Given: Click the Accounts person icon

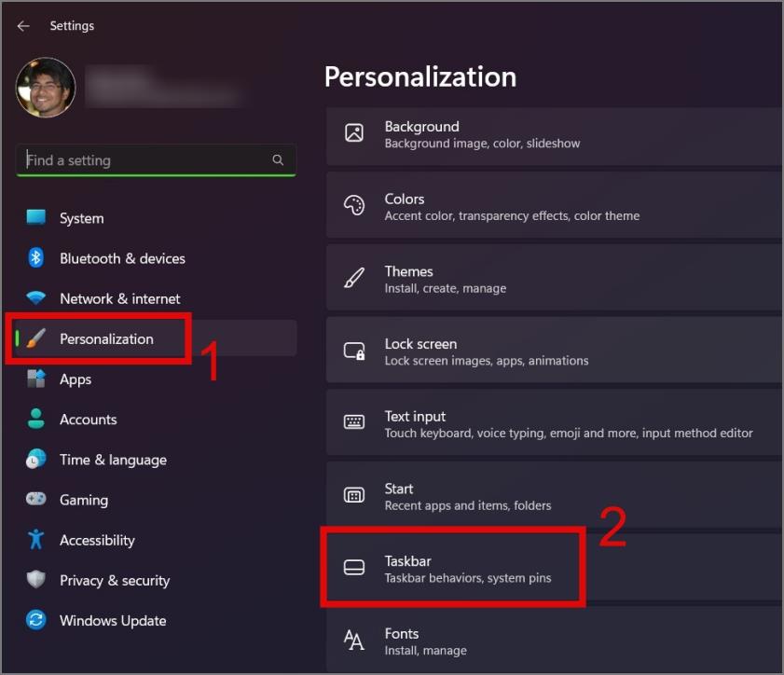Looking at the screenshot, I should [x=36, y=419].
